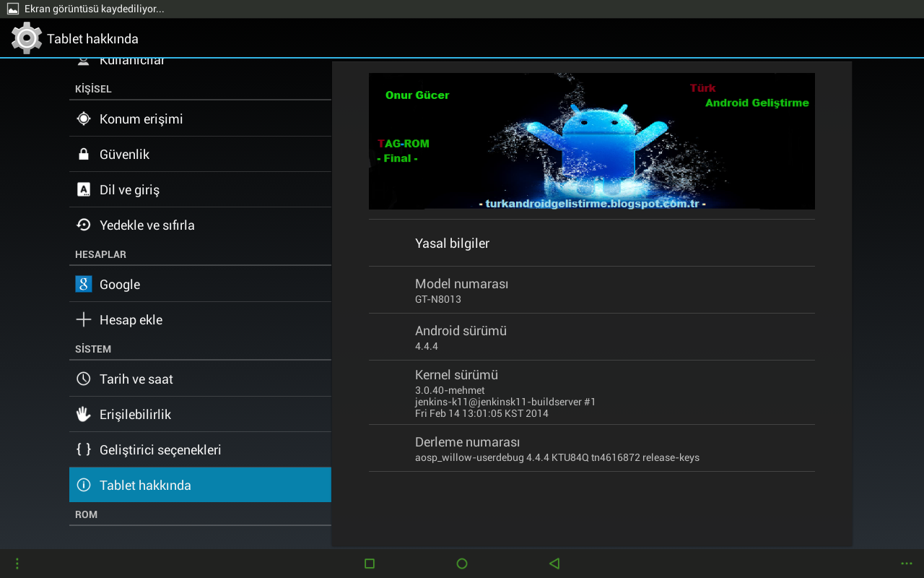Screen dimensions: 924x578
Task: Tap the HESAPLAR section header
Action: 100,254
